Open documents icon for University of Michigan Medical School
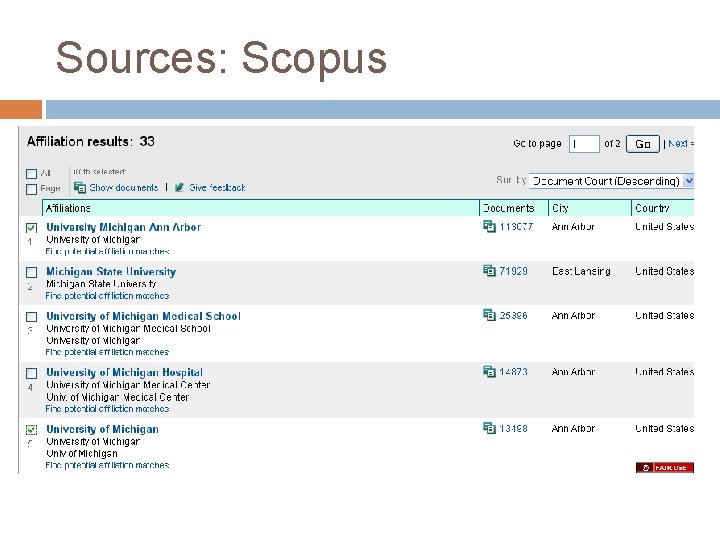The height and width of the screenshot is (540, 720). 489,315
